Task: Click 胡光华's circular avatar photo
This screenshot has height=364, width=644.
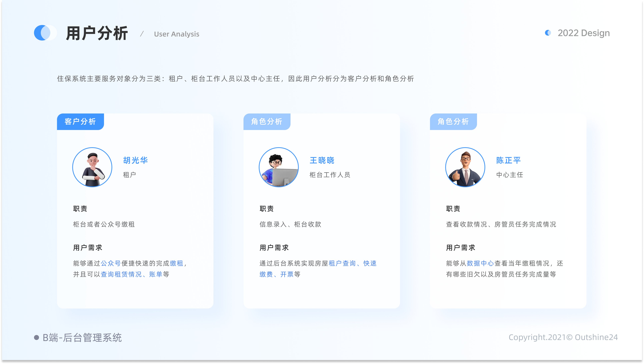Action: coord(92,167)
